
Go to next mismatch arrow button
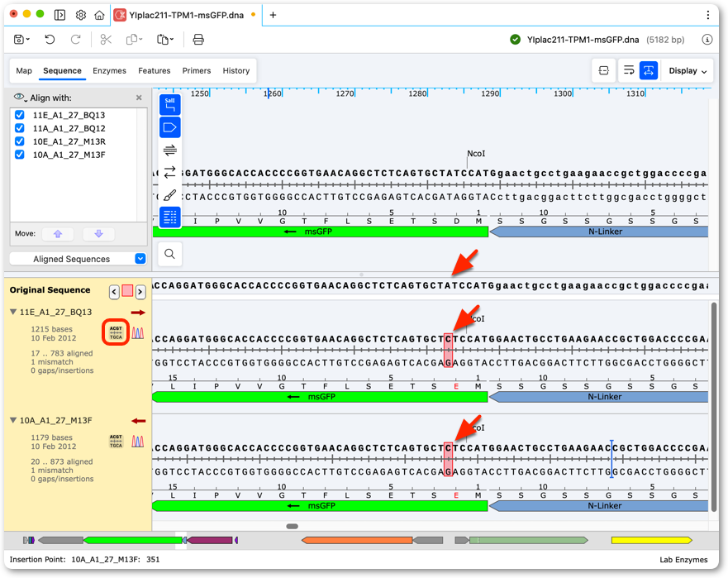click(140, 292)
